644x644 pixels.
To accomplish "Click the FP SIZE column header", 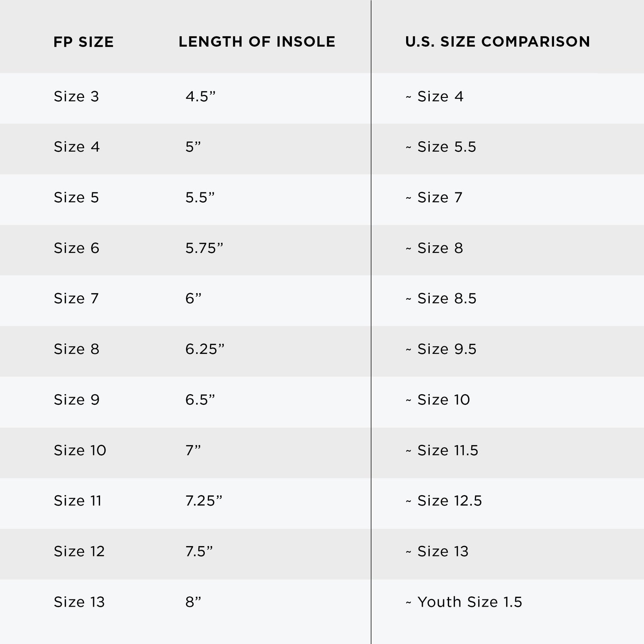I will [84, 42].
